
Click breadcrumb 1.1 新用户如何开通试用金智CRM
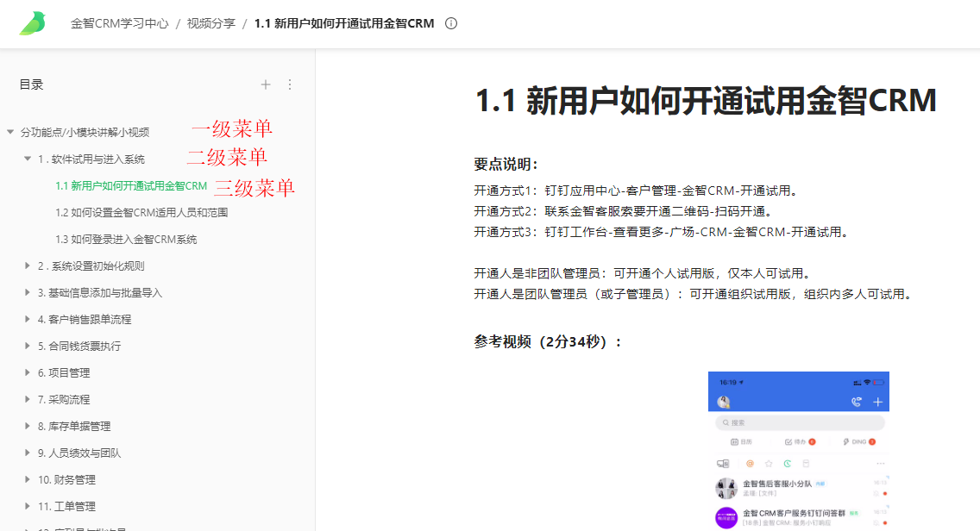click(x=343, y=24)
